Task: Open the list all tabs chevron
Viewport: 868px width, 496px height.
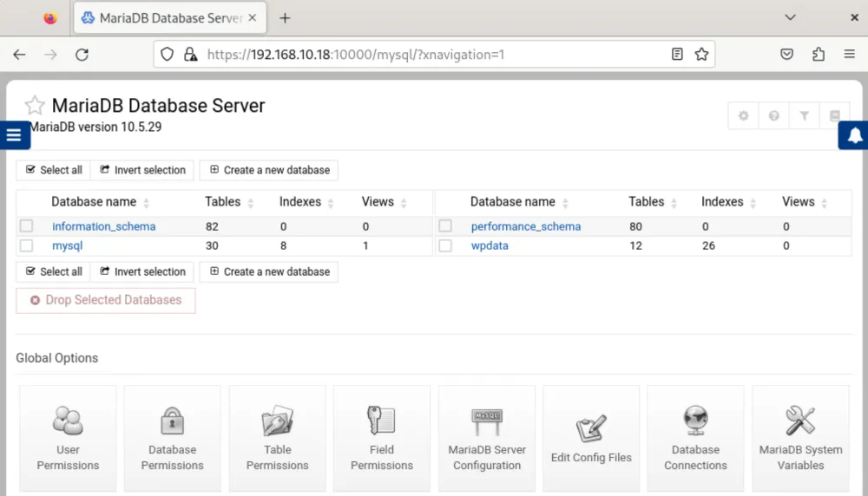Action: (790, 17)
